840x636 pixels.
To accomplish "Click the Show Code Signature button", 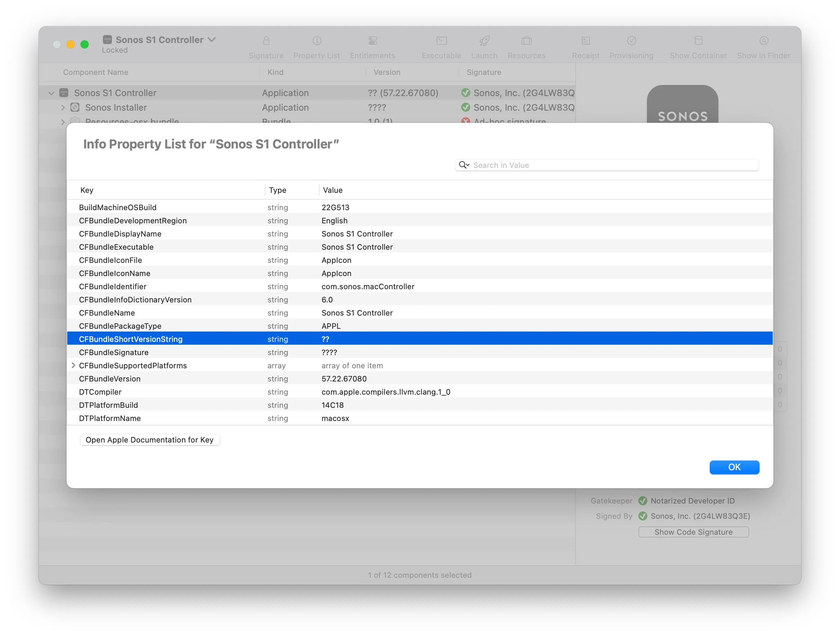I will 693,532.
